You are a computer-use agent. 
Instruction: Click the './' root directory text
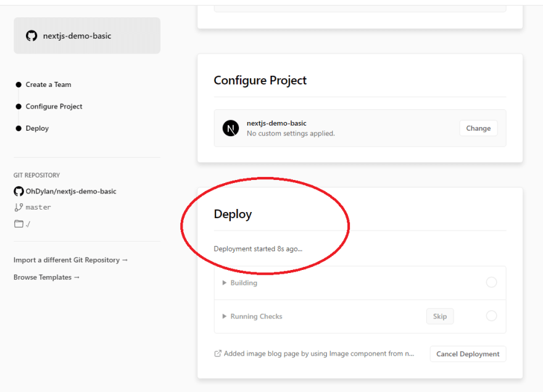coord(28,224)
